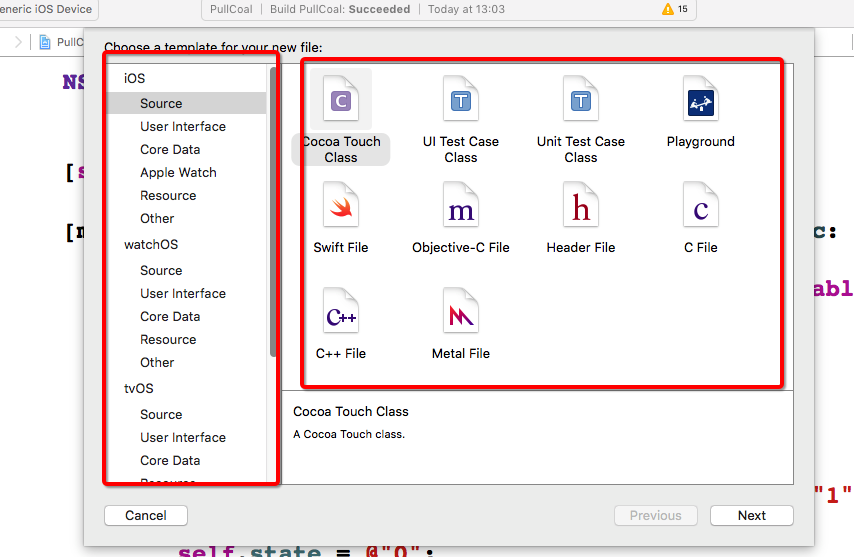This screenshot has width=854, height=557.
Task: Select the Cocoa Touch Class template
Action: tap(341, 118)
